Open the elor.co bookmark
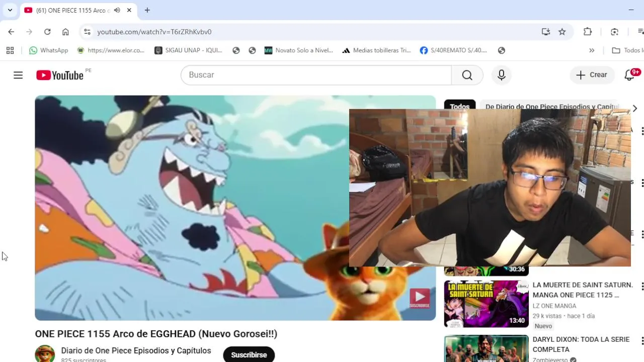Image resolution: width=644 pixels, height=362 pixels. (x=111, y=50)
